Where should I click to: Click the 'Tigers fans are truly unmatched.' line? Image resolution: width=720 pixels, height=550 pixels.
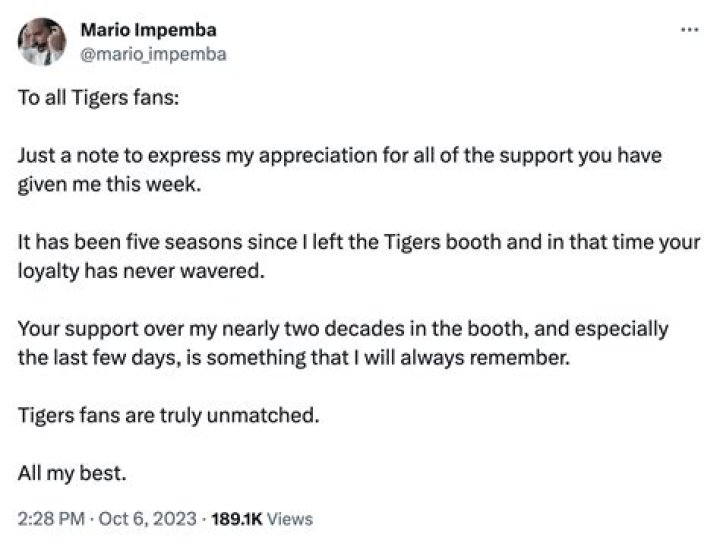pos(169,415)
